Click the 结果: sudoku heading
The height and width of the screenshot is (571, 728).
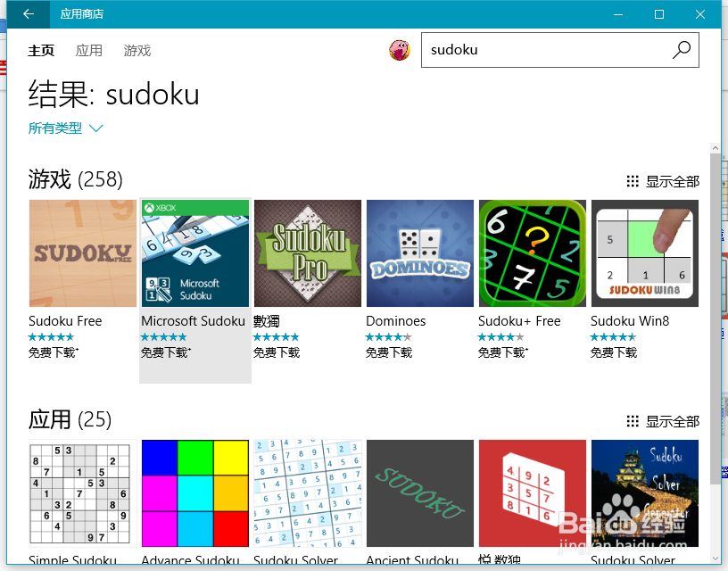coord(114,95)
